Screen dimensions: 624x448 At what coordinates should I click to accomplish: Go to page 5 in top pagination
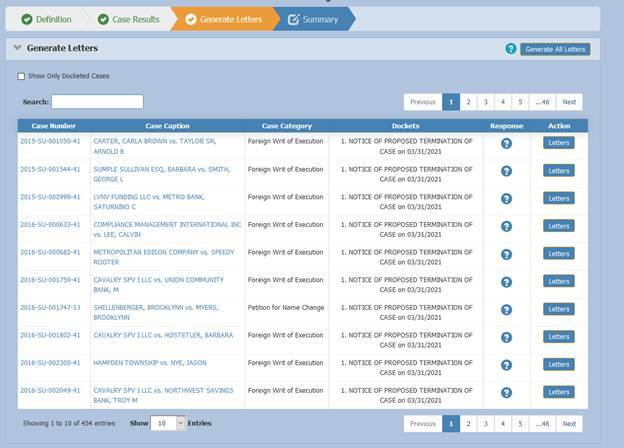tap(520, 102)
